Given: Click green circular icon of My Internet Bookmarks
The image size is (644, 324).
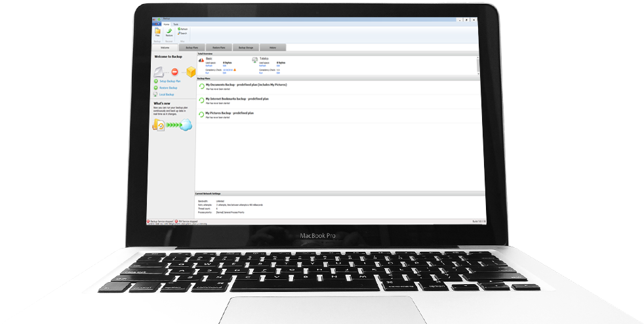Looking at the screenshot, I should pos(202,100).
